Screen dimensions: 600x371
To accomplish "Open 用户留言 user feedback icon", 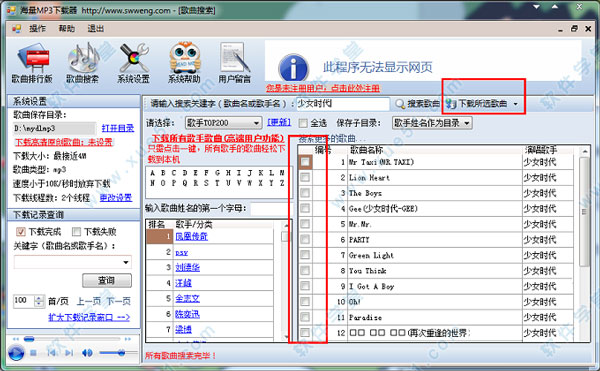I will (x=234, y=63).
